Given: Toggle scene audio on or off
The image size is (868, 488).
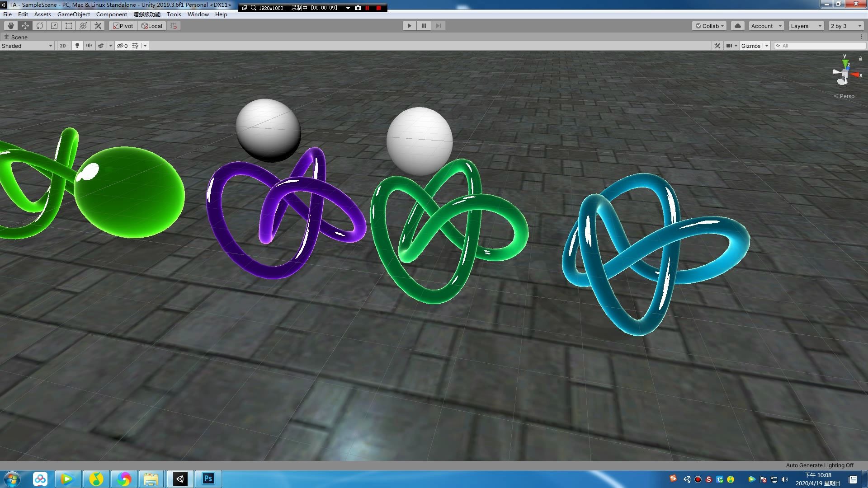Looking at the screenshot, I should tap(89, 45).
